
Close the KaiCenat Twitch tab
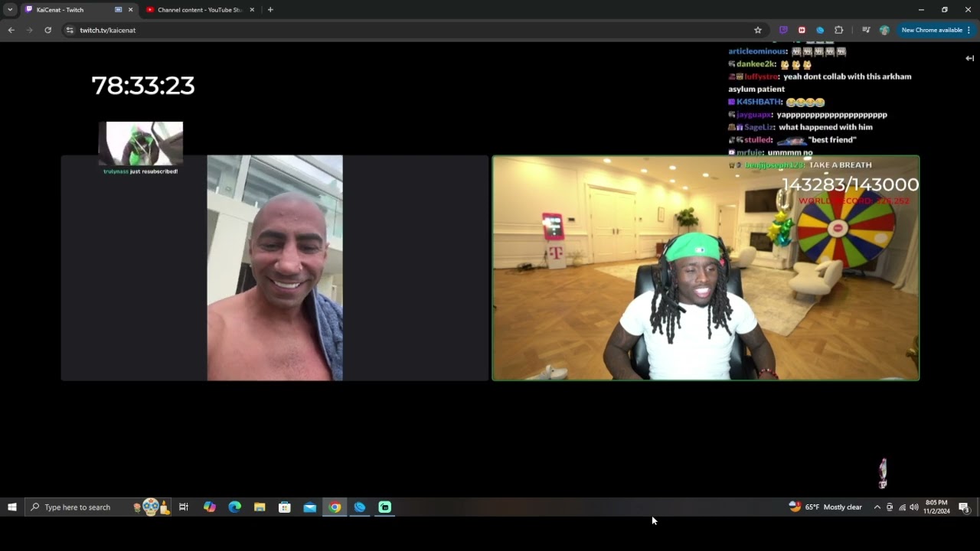[130, 10]
